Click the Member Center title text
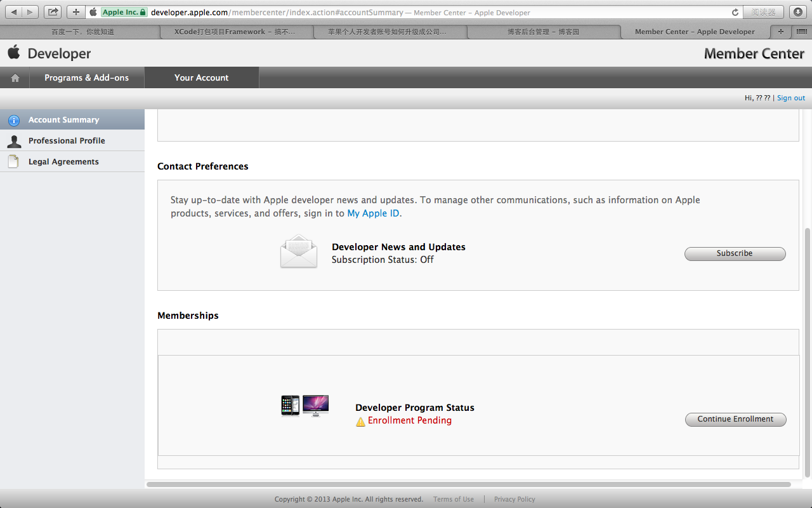812x508 pixels. click(754, 54)
